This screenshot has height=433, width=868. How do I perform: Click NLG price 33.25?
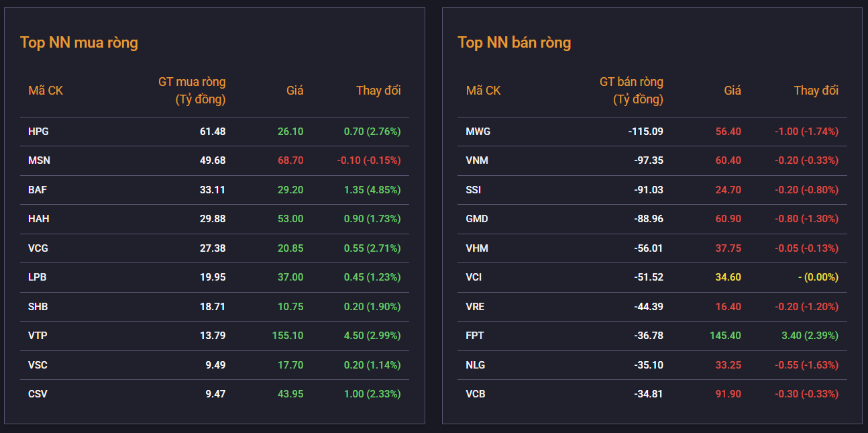[x=728, y=365]
